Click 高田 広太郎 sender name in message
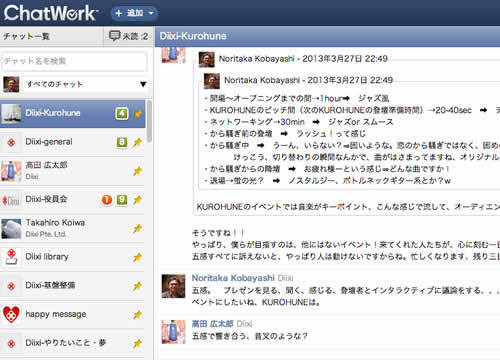Screen dimensions: 500x360 point(212,324)
